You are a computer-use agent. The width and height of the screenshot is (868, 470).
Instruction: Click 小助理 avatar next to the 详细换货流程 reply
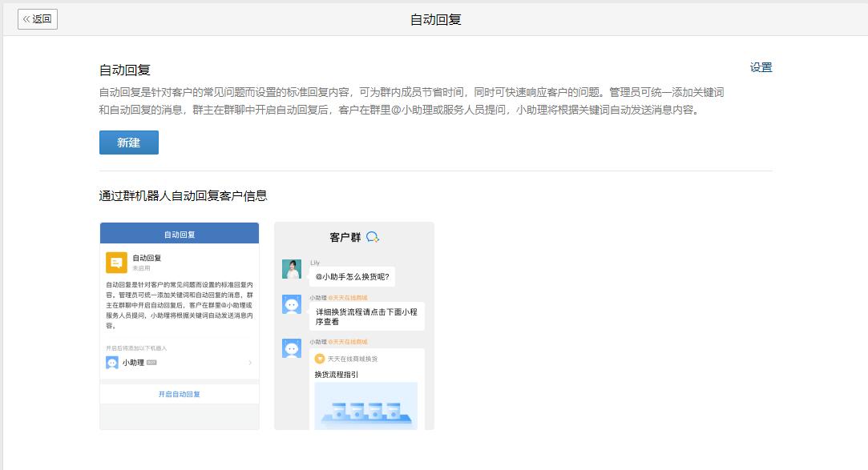pyautogui.click(x=291, y=304)
